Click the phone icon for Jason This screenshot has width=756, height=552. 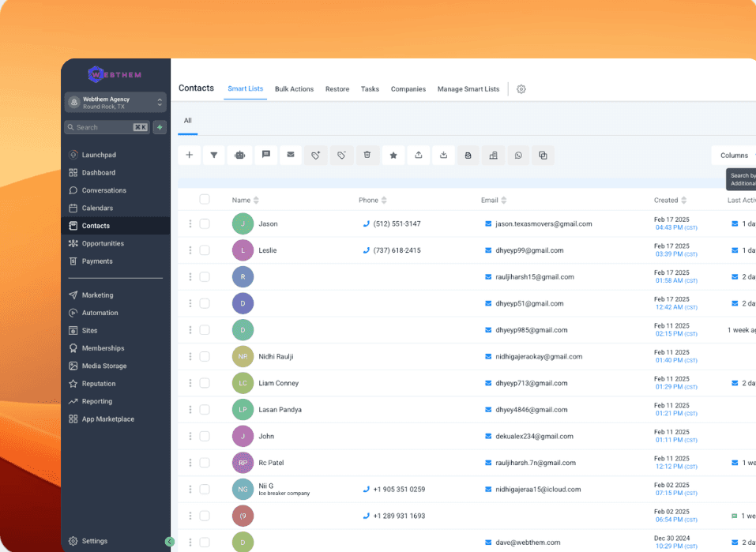[366, 223]
